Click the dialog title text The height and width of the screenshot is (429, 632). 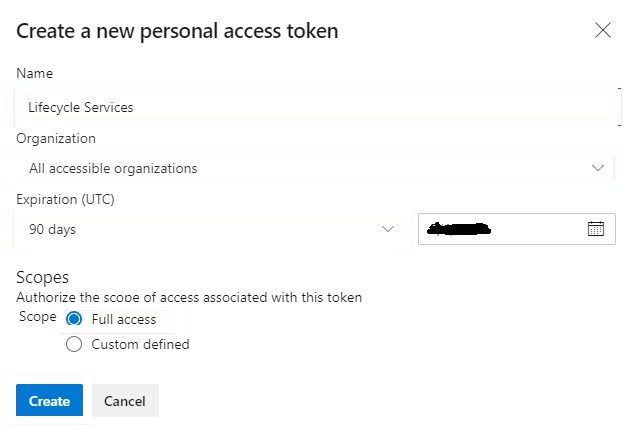(177, 31)
